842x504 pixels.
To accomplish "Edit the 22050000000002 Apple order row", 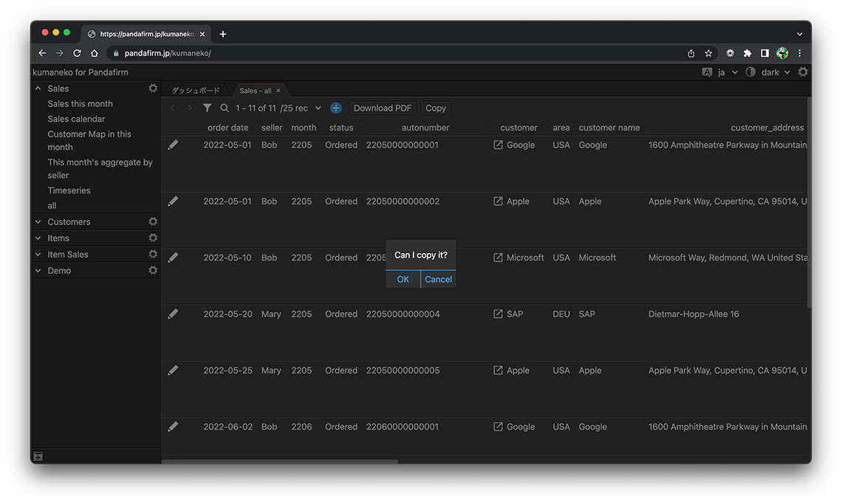I will (173, 201).
